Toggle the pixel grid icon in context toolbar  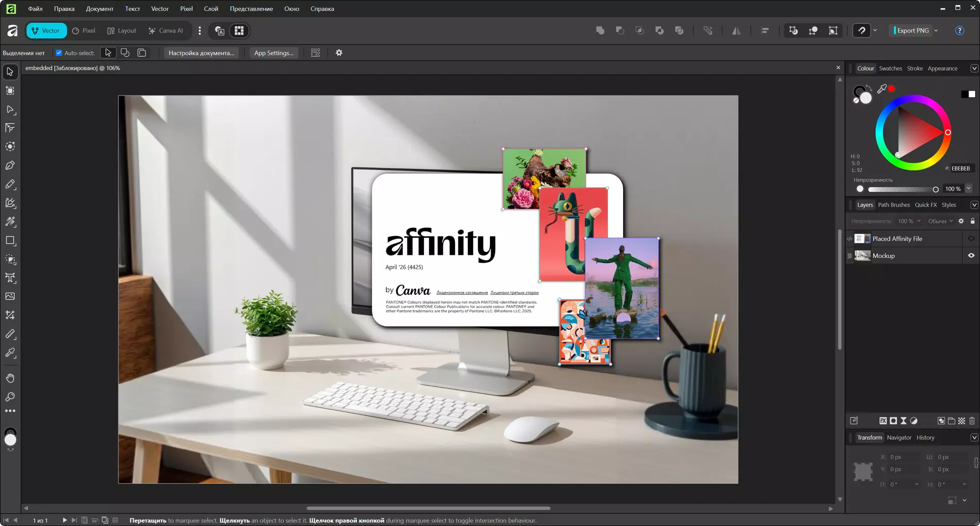point(316,53)
